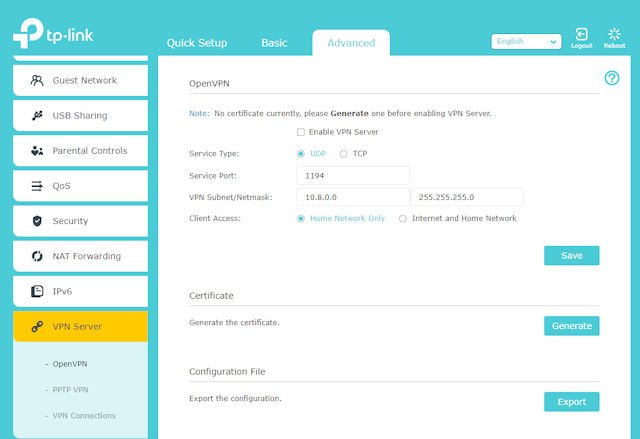
Task: Click the VPN Server chain-link icon
Action: (37, 326)
